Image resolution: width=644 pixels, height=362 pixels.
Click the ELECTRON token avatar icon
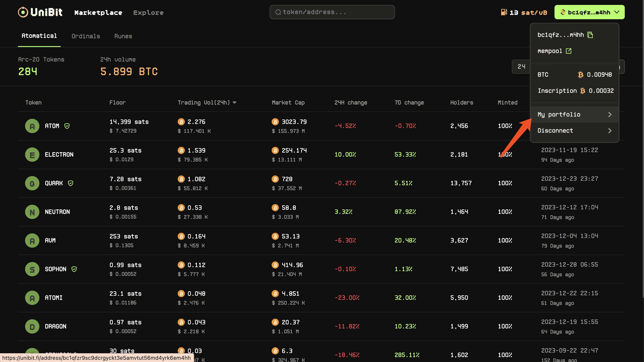tap(32, 155)
